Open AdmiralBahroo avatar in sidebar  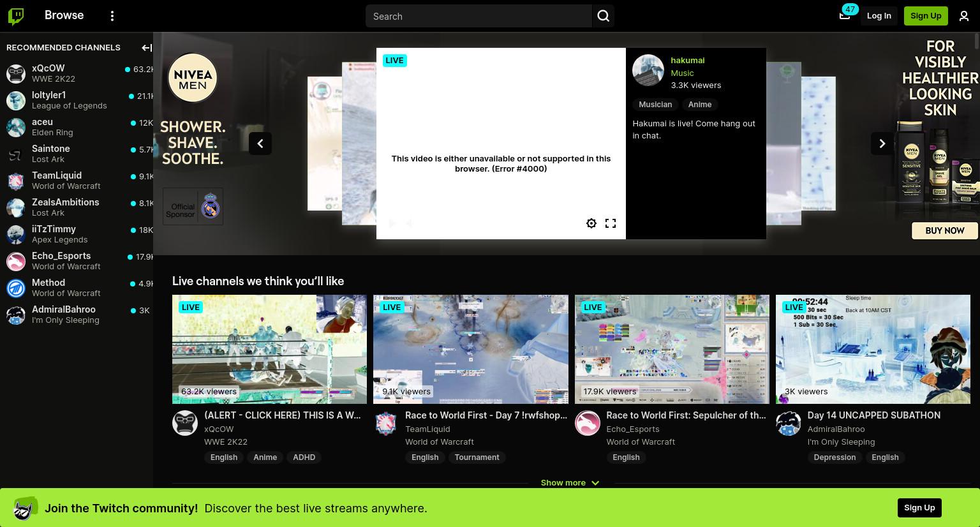coord(16,315)
